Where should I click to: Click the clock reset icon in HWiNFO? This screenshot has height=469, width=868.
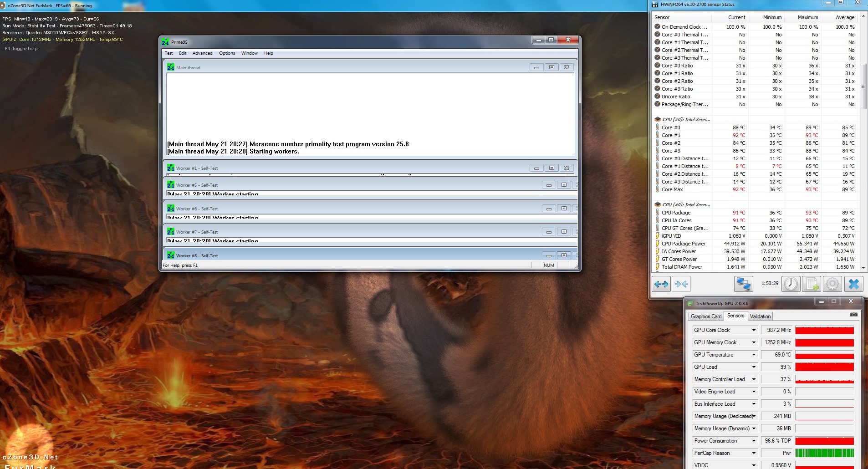pos(791,284)
